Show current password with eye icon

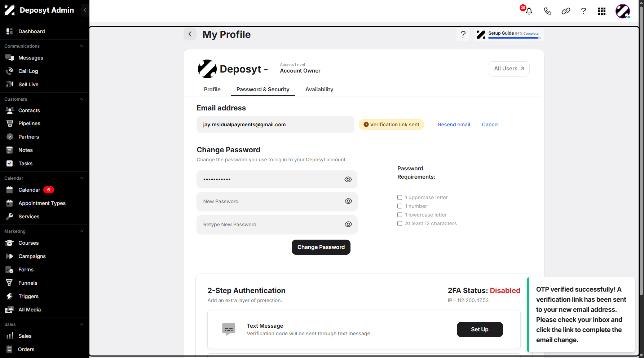348,179
